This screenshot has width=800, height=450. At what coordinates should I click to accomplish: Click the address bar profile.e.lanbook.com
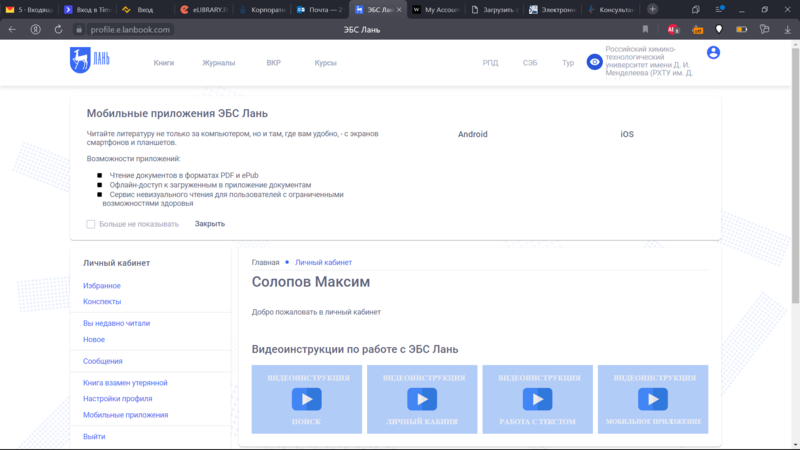130,30
